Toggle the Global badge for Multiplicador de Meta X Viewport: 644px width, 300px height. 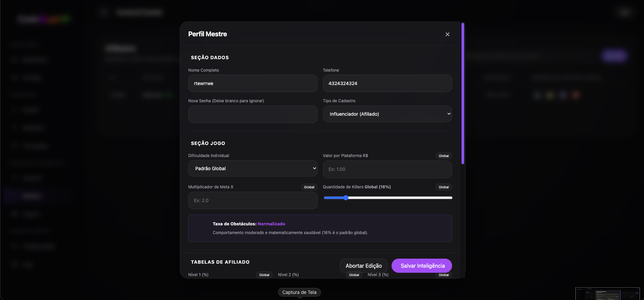click(x=309, y=187)
